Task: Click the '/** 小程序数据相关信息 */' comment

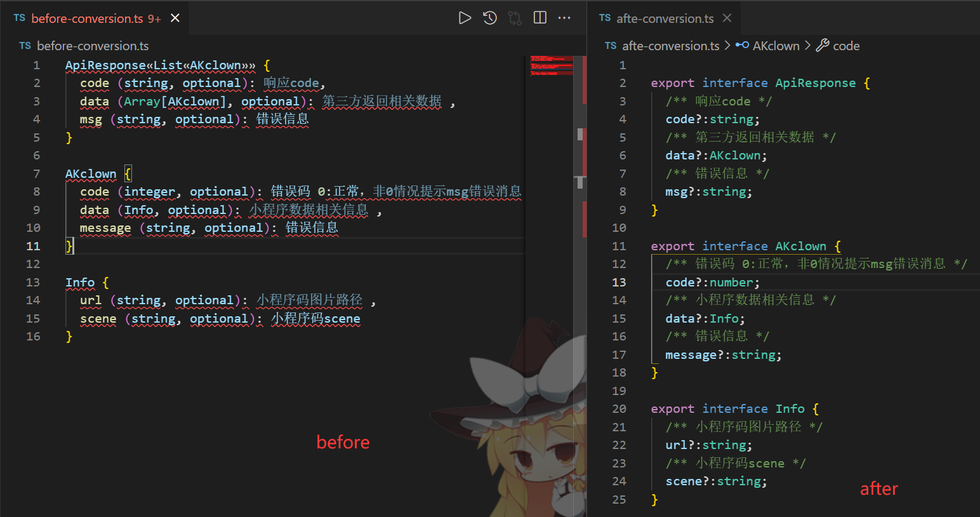Action: tap(751, 300)
